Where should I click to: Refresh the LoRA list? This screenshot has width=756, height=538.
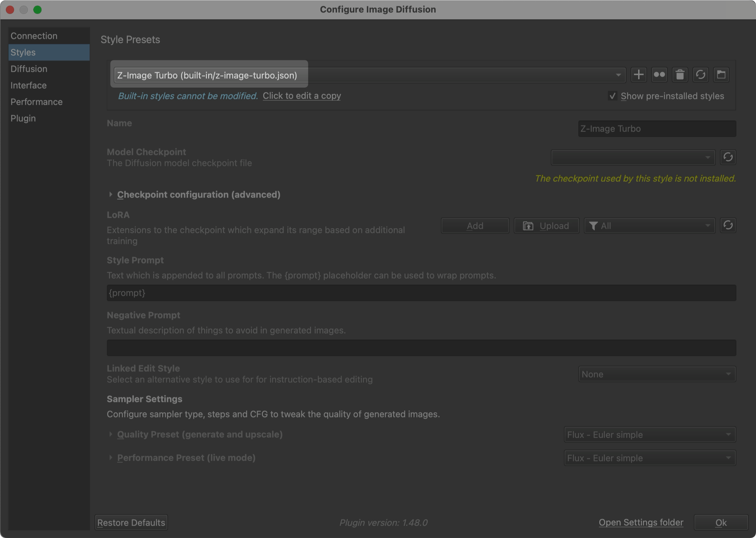pos(728,225)
